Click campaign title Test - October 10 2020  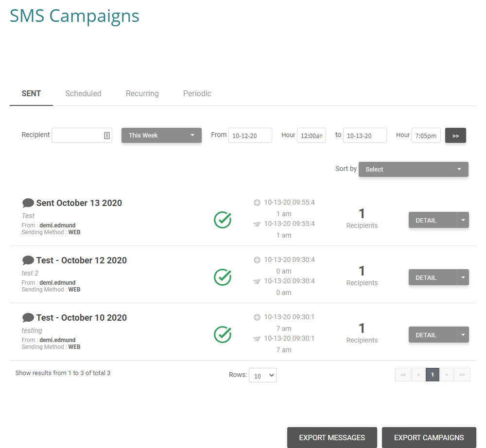(x=82, y=318)
